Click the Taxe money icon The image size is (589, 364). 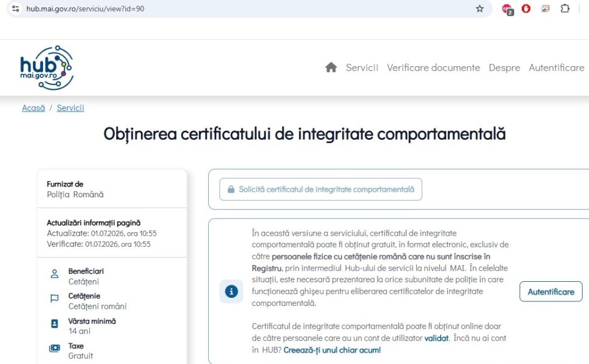(x=55, y=348)
